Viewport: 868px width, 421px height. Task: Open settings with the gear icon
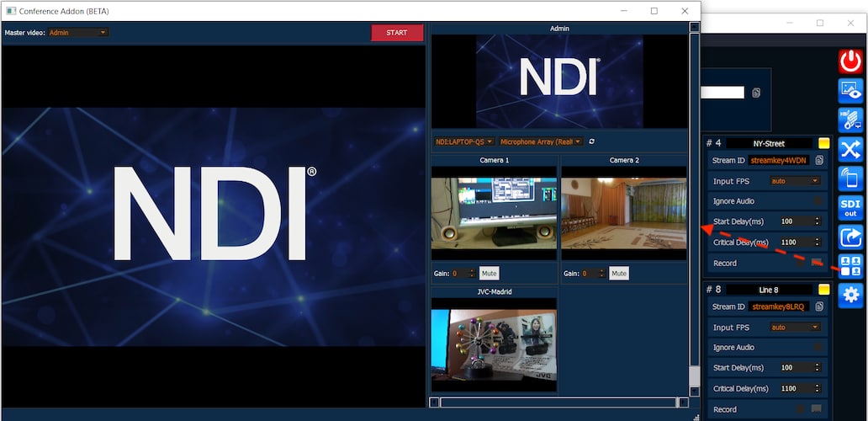coord(850,295)
